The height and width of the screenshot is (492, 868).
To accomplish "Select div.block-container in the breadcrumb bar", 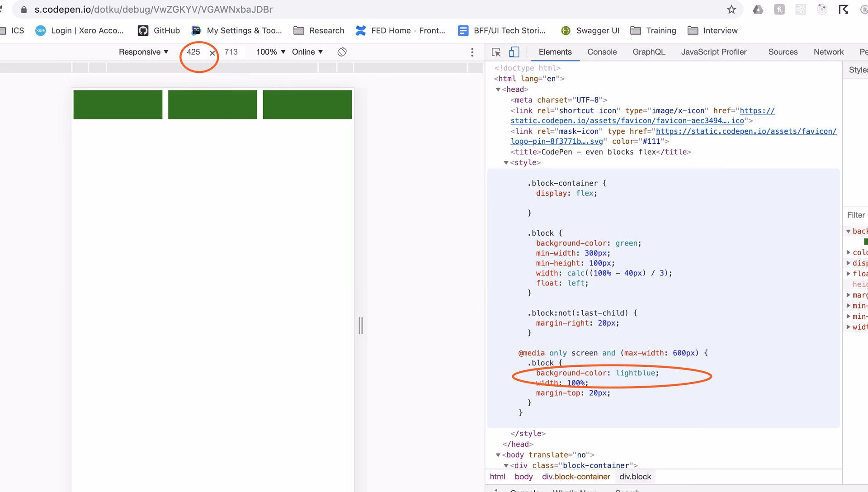I will pos(576,477).
